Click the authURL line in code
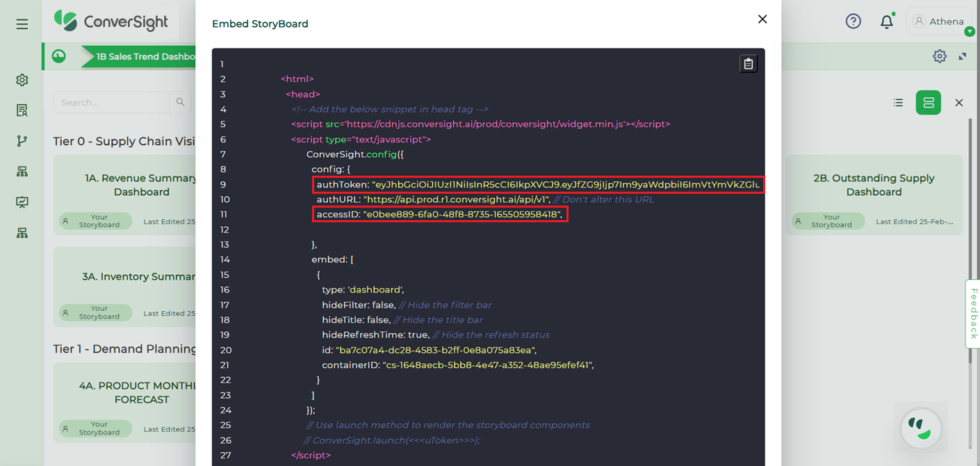980x466 pixels. (x=485, y=200)
